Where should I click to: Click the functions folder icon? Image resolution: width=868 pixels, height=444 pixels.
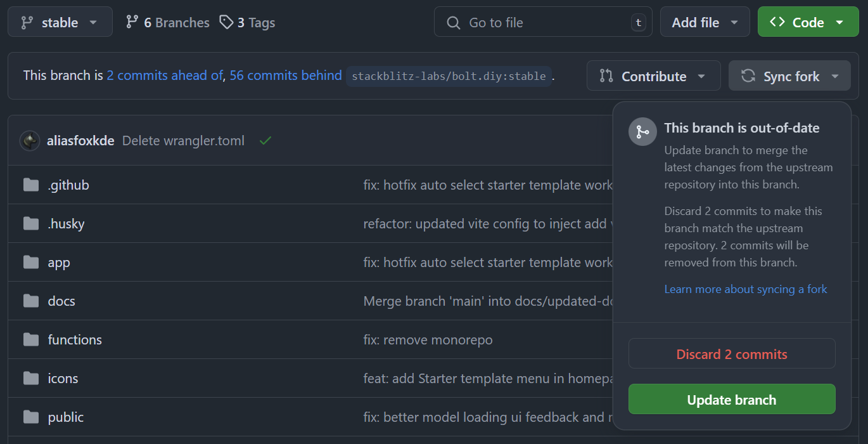click(31, 340)
